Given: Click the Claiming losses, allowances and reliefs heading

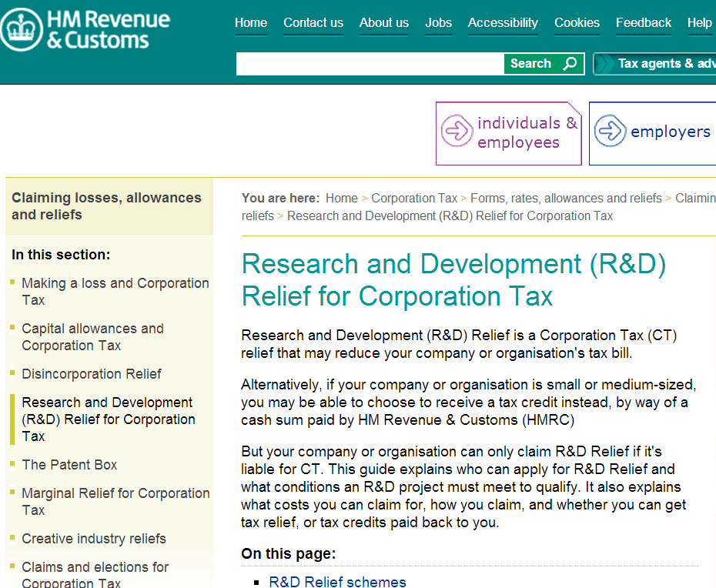Looking at the screenshot, I should 106,206.
